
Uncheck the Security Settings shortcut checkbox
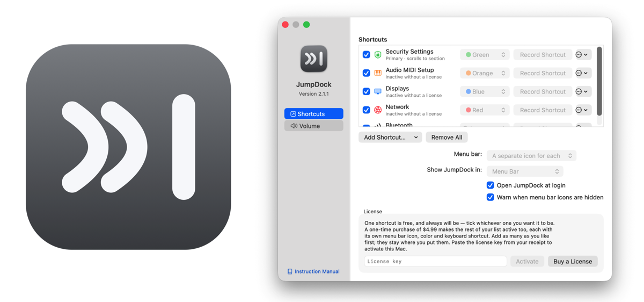(x=366, y=55)
